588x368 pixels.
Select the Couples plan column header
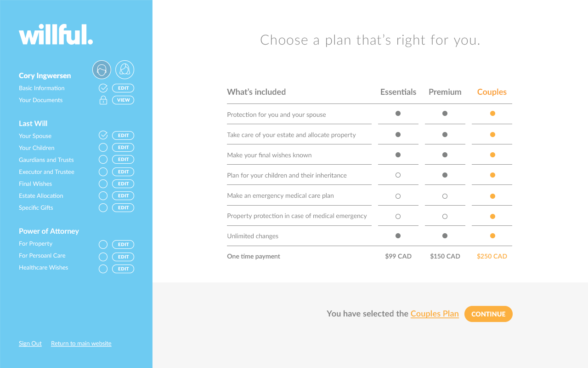pyautogui.click(x=492, y=92)
